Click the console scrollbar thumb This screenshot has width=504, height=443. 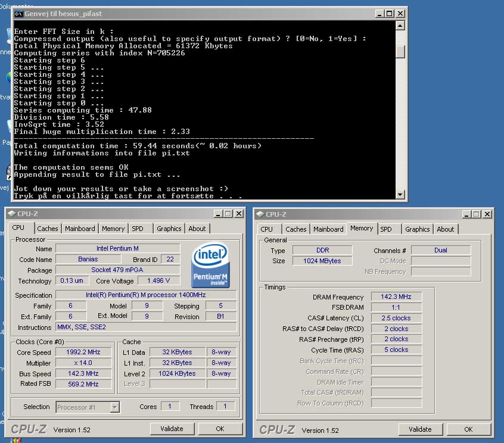tap(400, 52)
